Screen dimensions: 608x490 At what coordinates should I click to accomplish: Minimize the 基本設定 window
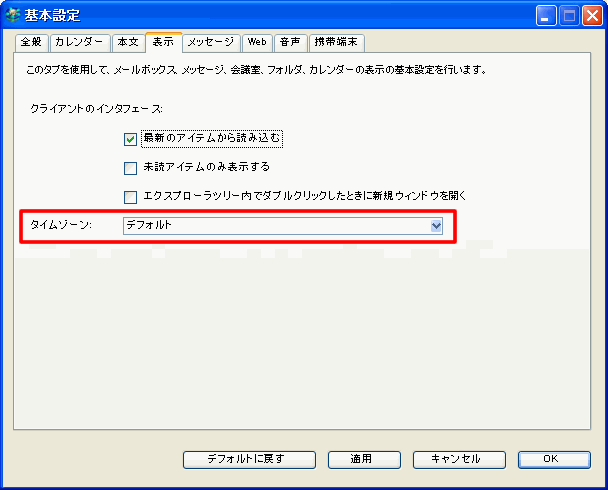547,15
